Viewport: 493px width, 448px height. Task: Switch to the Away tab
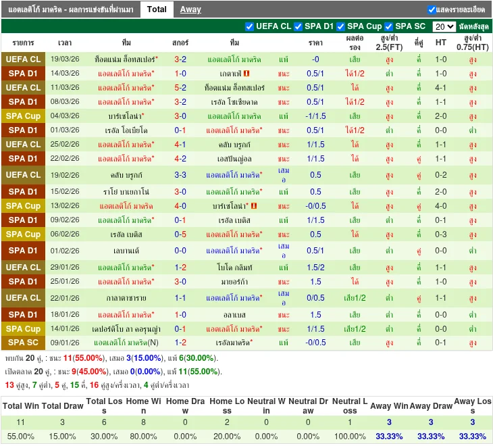click(x=190, y=9)
